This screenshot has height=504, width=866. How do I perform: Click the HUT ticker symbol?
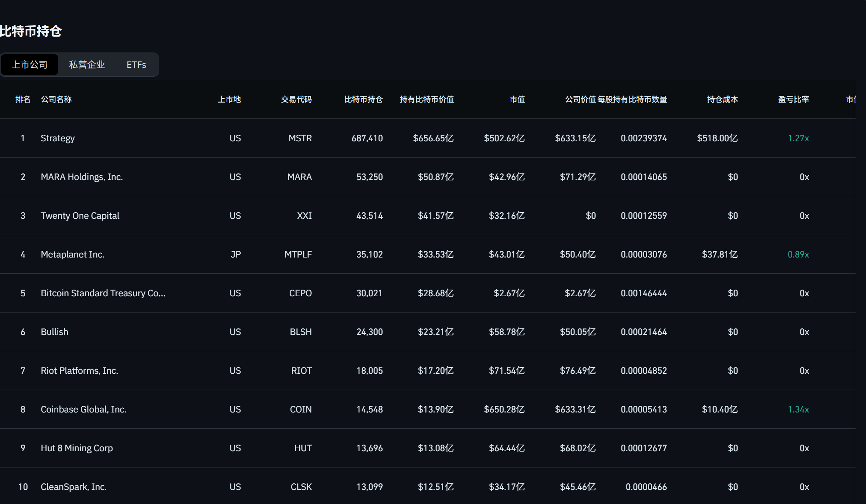(x=303, y=448)
